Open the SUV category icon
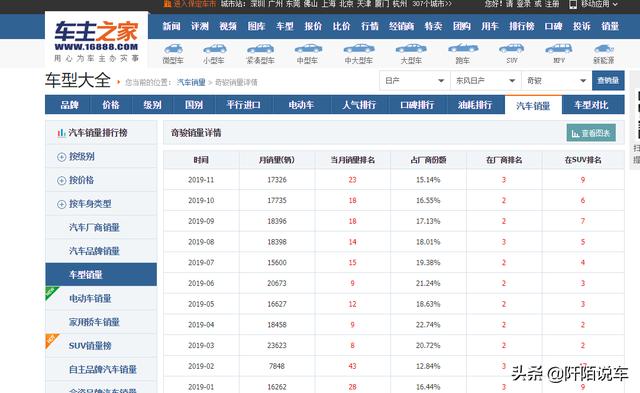This screenshot has width=640, height=393. (511, 49)
